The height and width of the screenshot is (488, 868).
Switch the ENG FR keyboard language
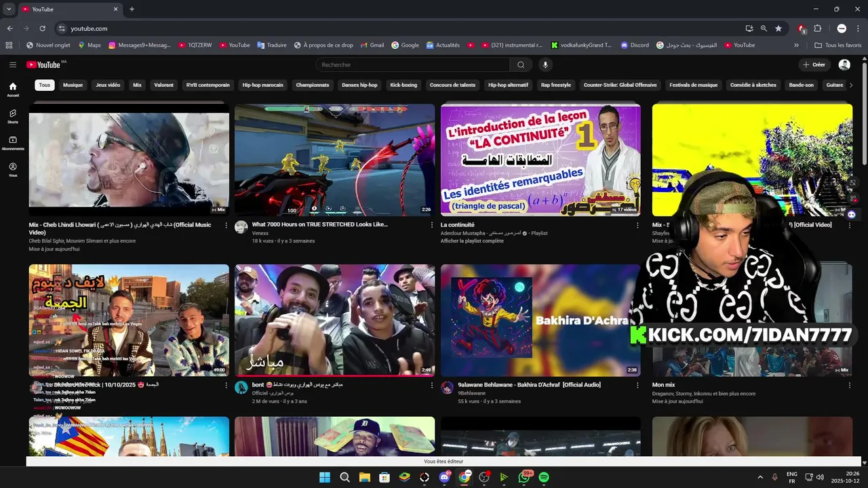[x=791, y=477]
